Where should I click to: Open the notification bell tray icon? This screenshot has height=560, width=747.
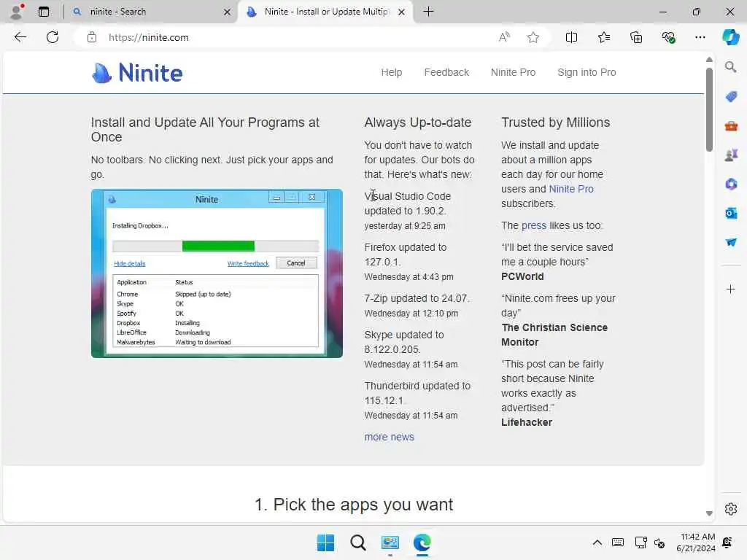pyautogui.click(x=727, y=542)
